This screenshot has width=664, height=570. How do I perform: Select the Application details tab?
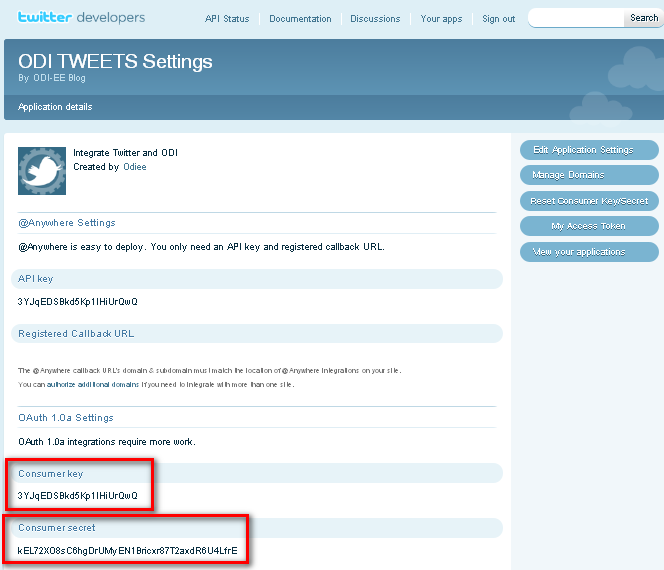55,107
